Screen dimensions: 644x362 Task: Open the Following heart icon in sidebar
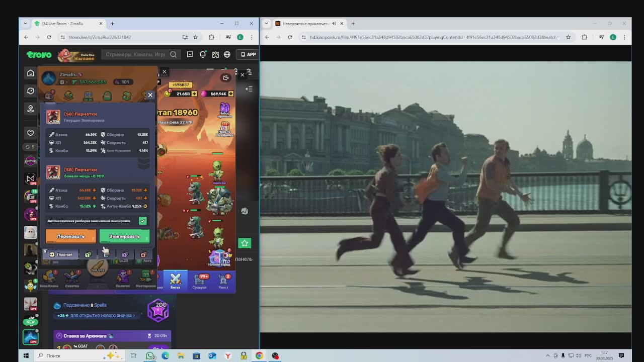[31, 133]
